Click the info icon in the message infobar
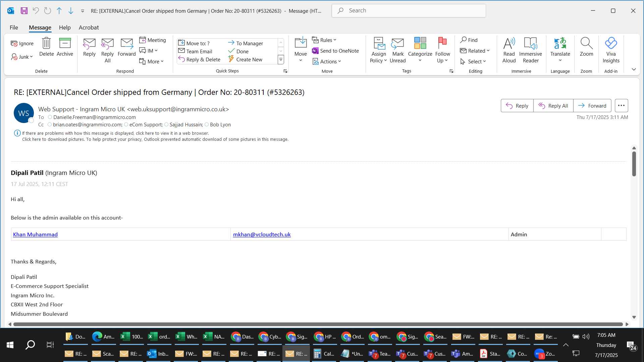This screenshot has height=362, width=644. (17, 133)
